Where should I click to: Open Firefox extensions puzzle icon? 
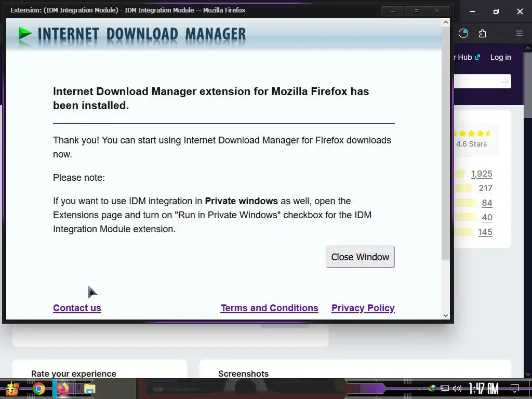click(x=482, y=33)
